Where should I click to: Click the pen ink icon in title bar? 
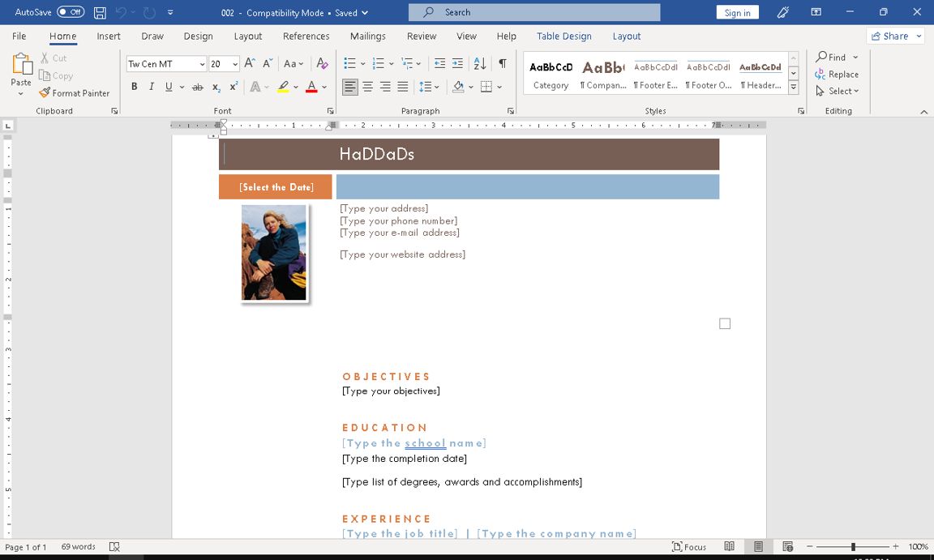coord(782,12)
